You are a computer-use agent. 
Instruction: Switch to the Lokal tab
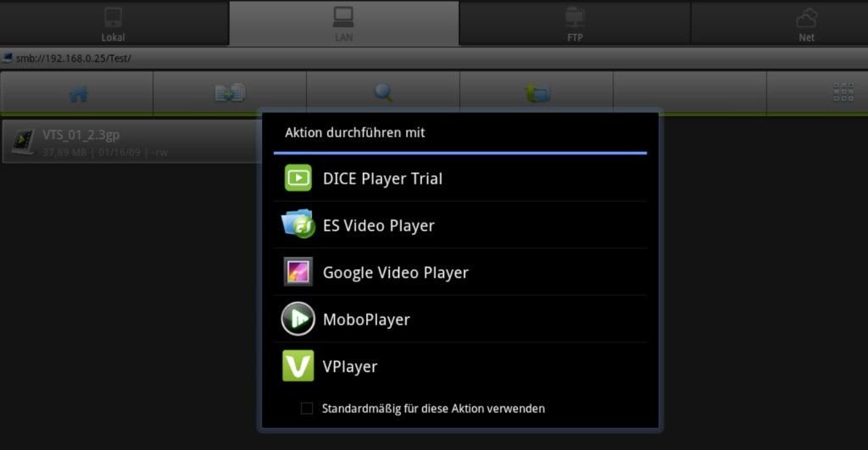tap(114, 23)
